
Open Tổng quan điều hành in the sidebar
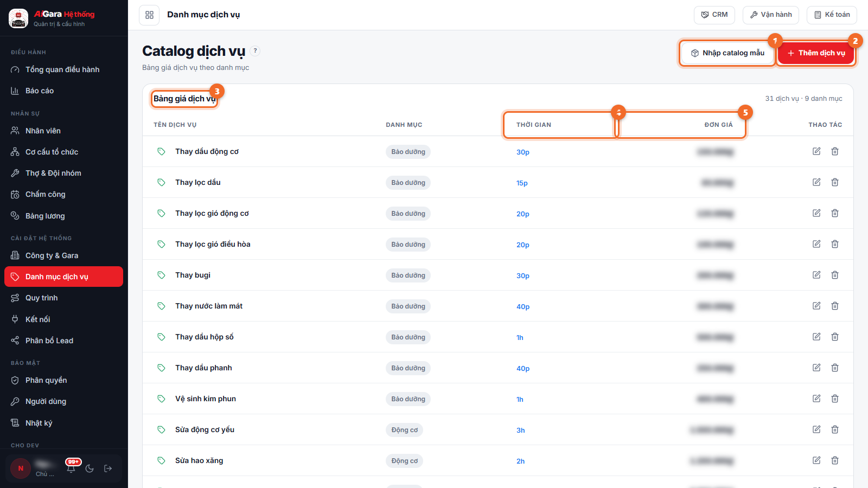coord(63,69)
